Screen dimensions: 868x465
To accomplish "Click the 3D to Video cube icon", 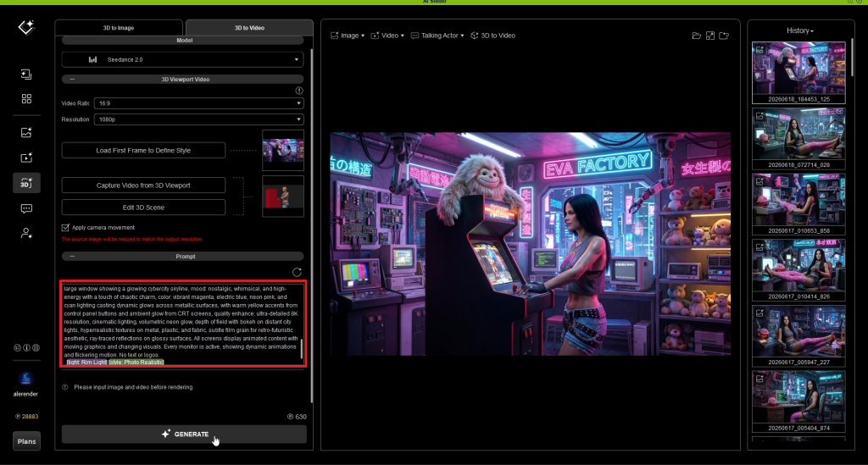I will [x=475, y=36].
